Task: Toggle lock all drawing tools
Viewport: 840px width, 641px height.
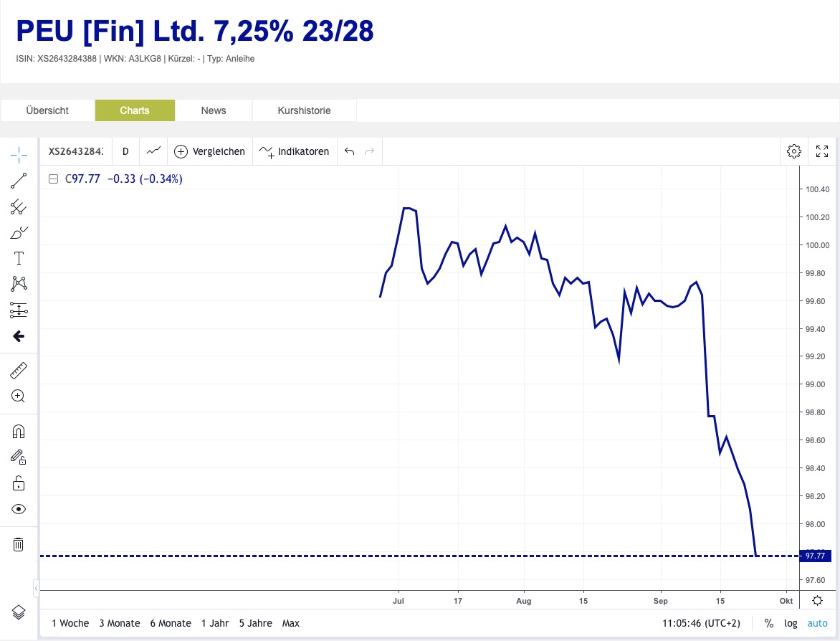Action: 19,483
